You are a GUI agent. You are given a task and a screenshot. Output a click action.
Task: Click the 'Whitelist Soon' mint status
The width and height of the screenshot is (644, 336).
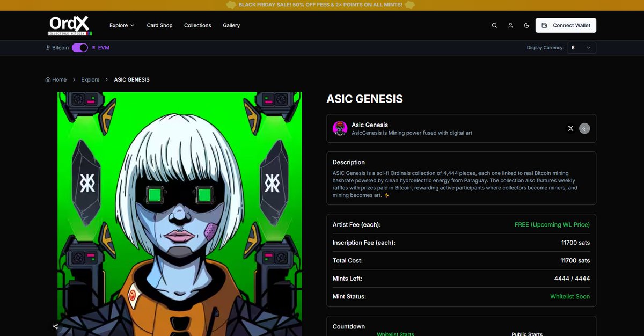coord(570,296)
